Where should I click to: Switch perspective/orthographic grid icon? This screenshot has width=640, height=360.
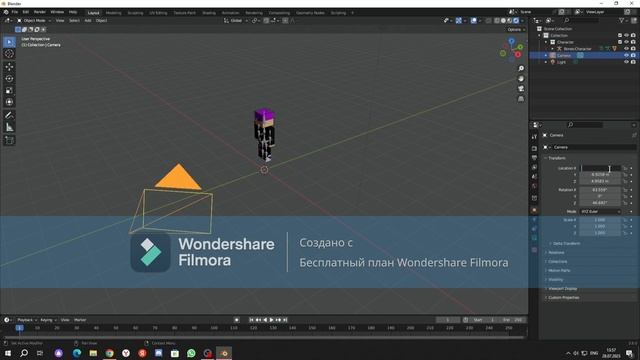tap(521, 99)
